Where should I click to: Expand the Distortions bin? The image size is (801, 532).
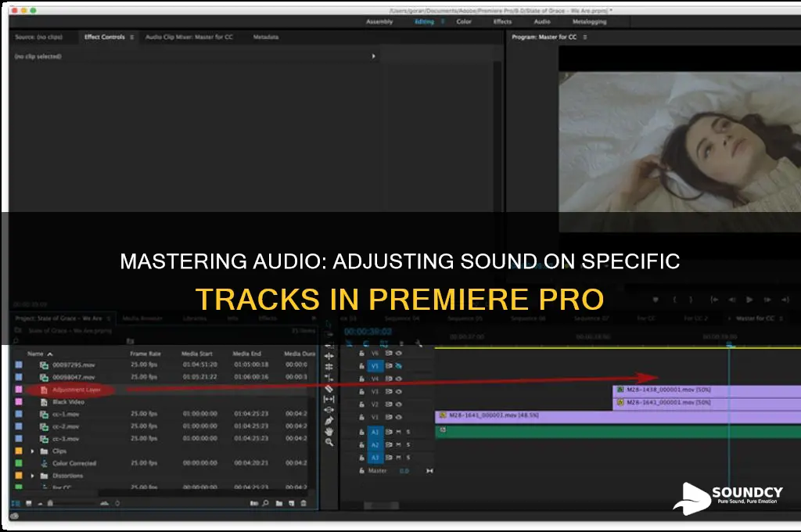[x=32, y=476]
